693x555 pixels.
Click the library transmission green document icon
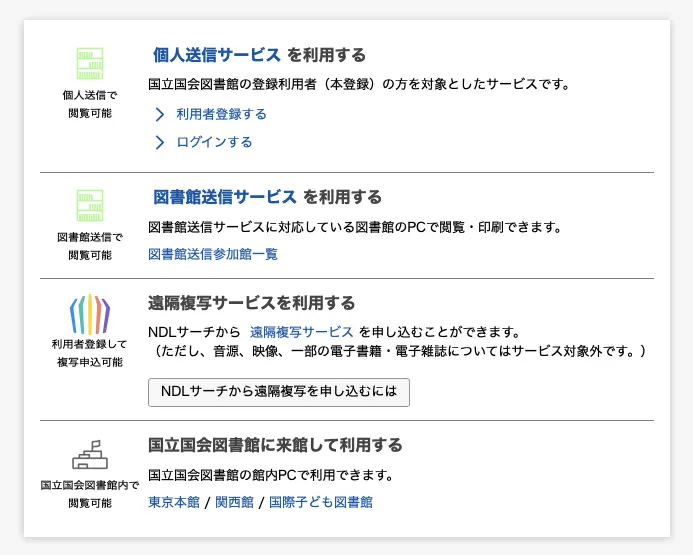pyautogui.click(x=90, y=205)
